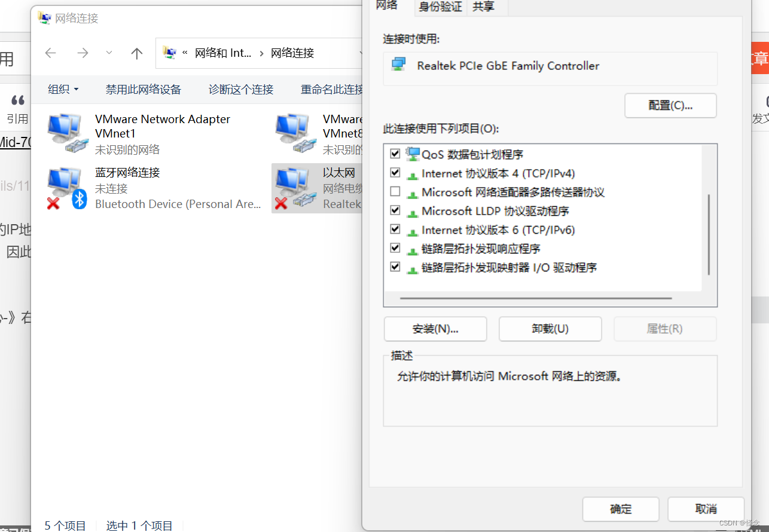Click the Realtek PCIe GbE controller icon
769x532 pixels.
pyautogui.click(x=399, y=65)
